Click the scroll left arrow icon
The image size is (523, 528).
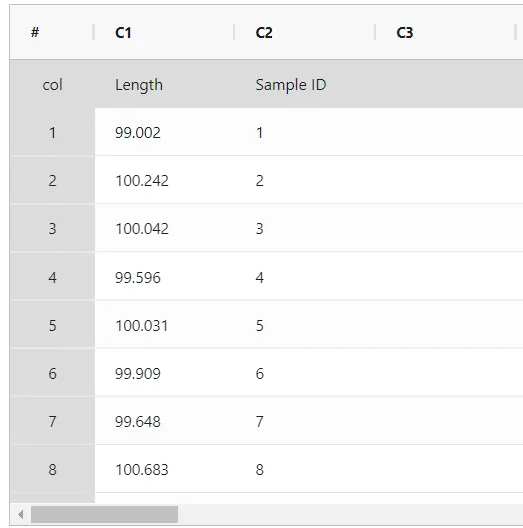21,514
